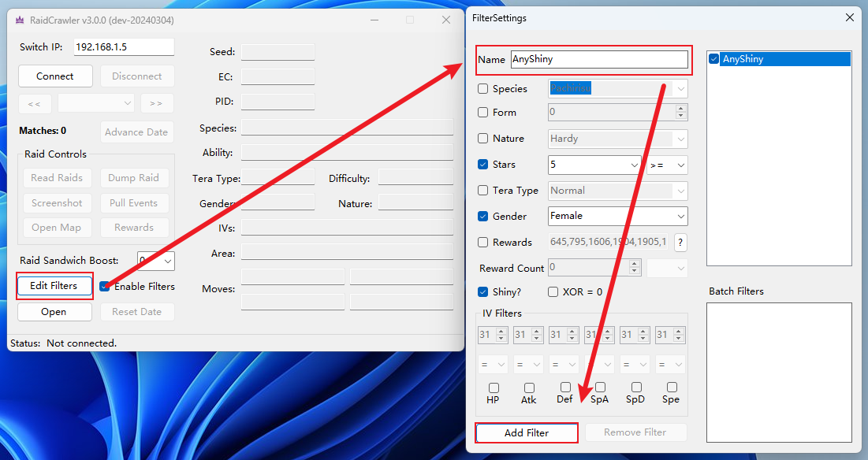Click the Rewards help question mark button
868x460 pixels.
click(680, 242)
